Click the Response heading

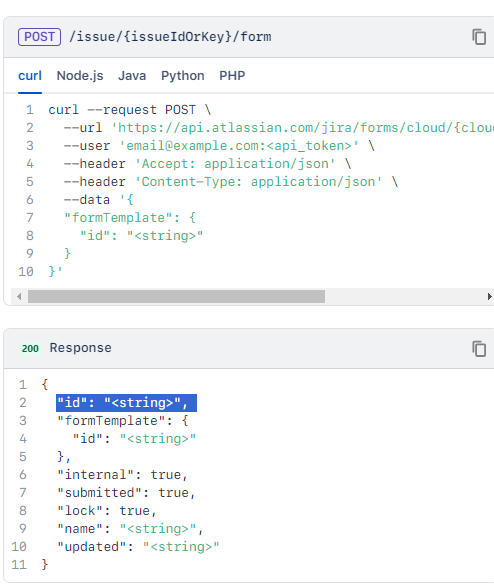click(81, 348)
